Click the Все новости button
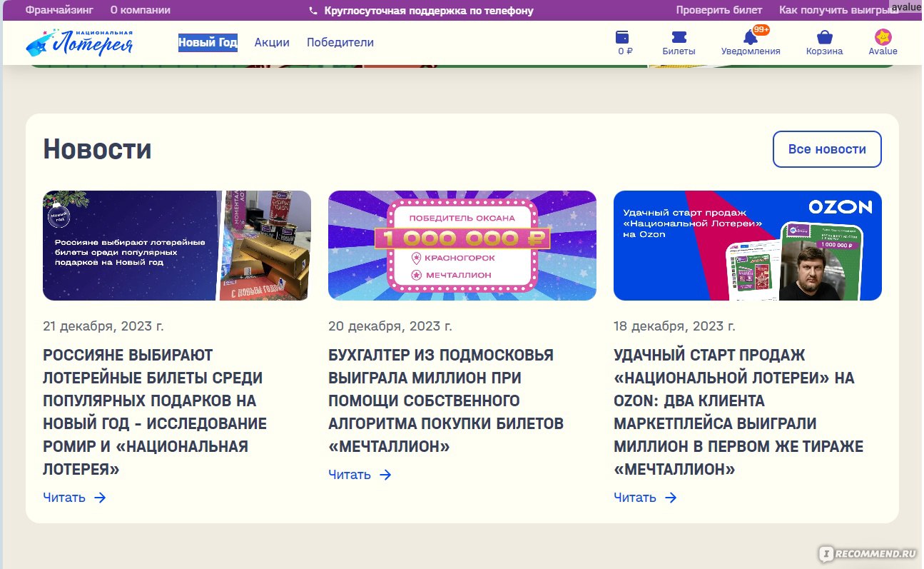 point(827,149)
